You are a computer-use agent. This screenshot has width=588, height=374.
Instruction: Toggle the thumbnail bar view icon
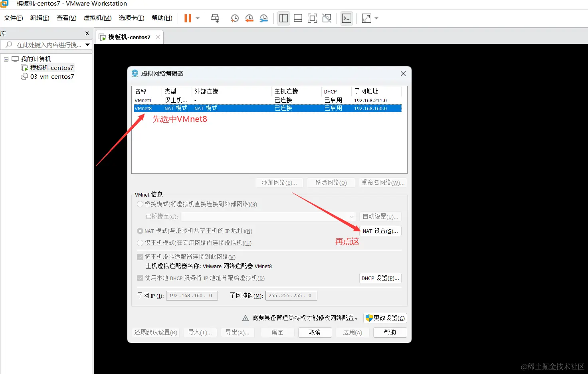coord(298,18)
